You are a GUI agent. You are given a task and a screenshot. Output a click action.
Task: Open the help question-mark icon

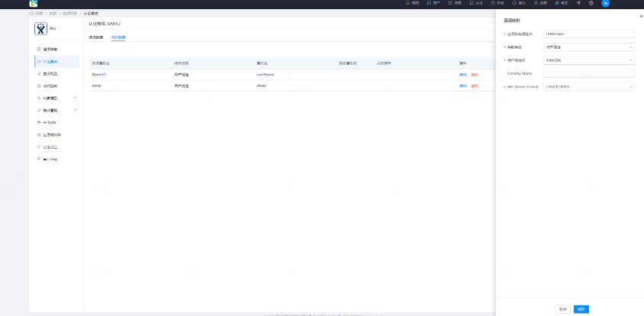click(591, 3)
